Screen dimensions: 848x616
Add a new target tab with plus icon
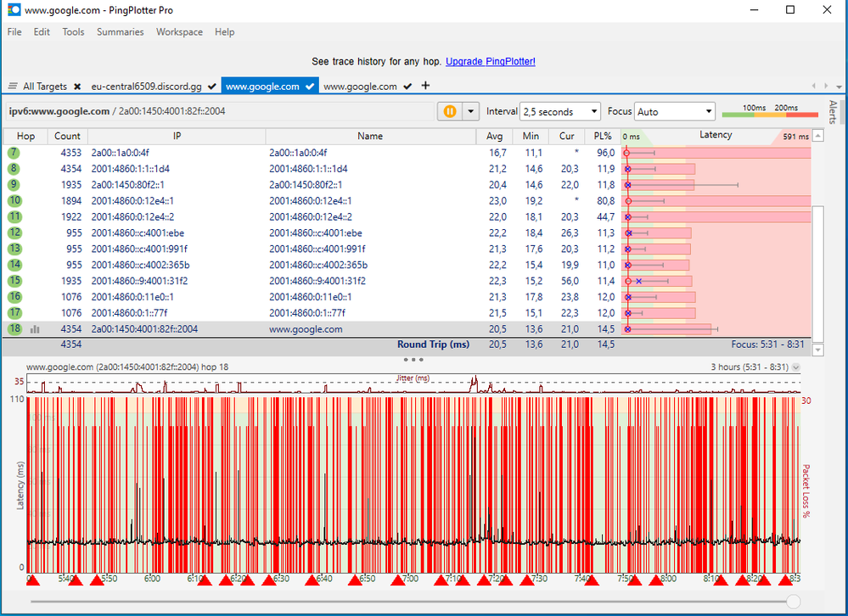425,86
